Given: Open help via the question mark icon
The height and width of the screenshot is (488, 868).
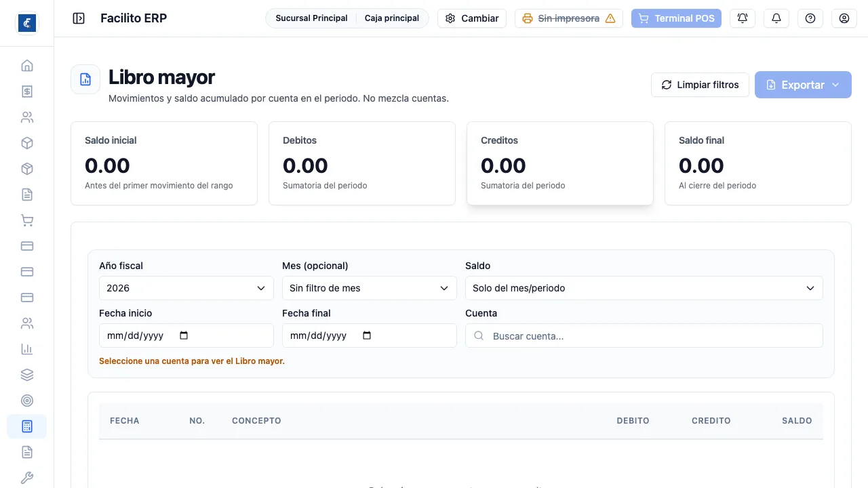Looking at the screenshot, I should 810,18.
